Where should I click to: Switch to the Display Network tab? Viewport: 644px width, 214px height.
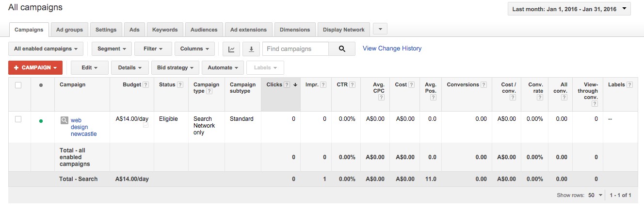343,30
